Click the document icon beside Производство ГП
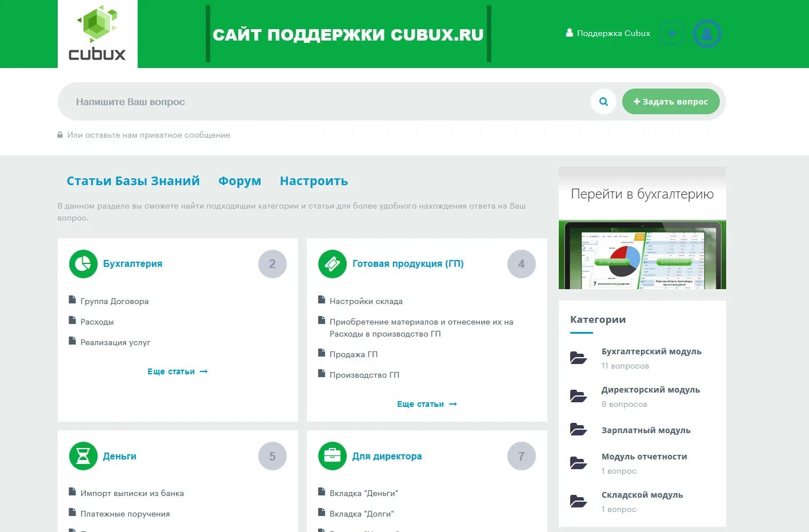The width and height of the screenshot is (809, 532). [322, 374]
